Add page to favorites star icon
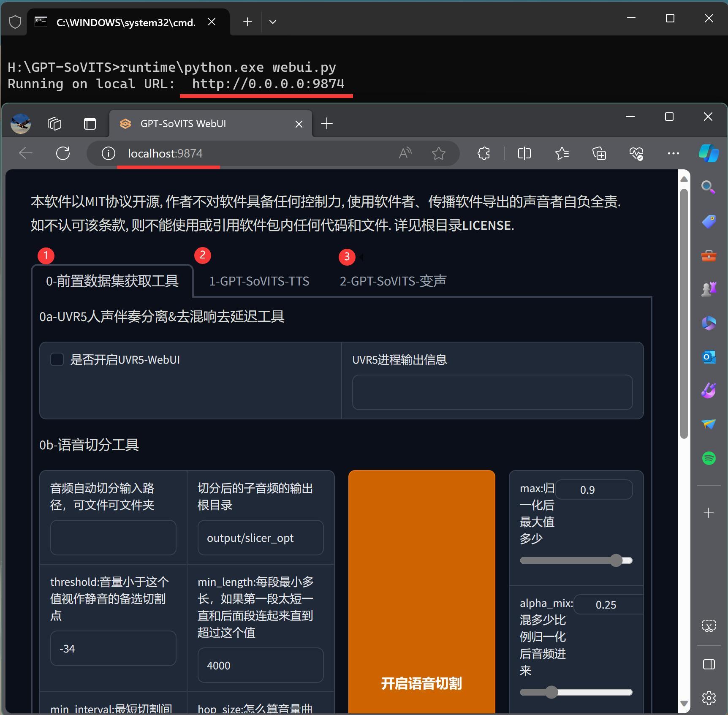The image size is (728, 715). [x=439, y=153]
